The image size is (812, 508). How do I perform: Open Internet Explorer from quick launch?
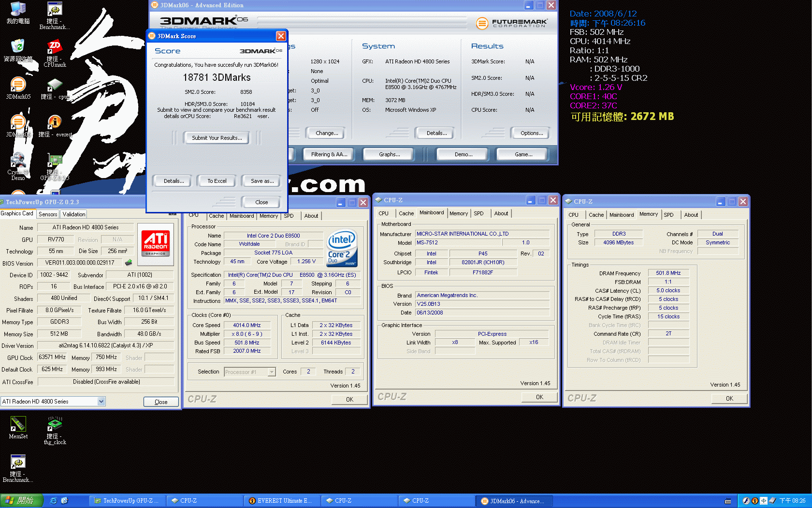[x=54, y=501]
